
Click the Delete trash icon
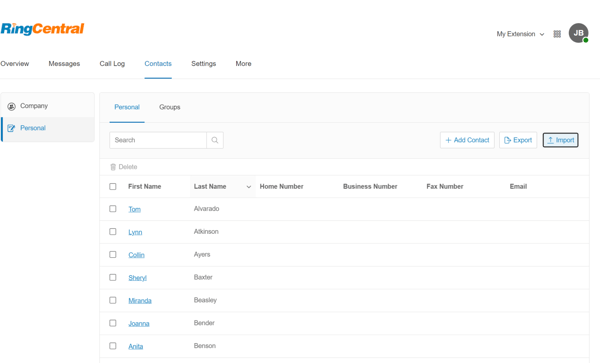pyautogui.click(x=113, y=167)
